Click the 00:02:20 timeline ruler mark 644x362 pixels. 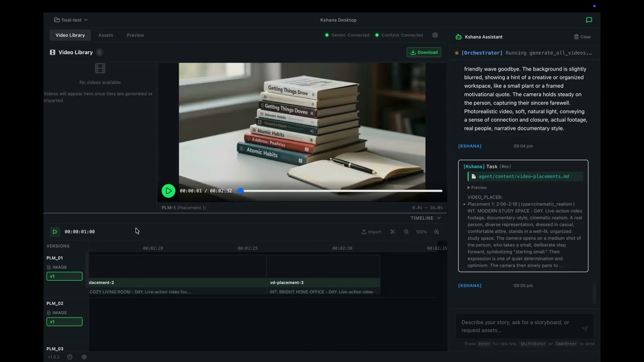click(x=153, y=248)
